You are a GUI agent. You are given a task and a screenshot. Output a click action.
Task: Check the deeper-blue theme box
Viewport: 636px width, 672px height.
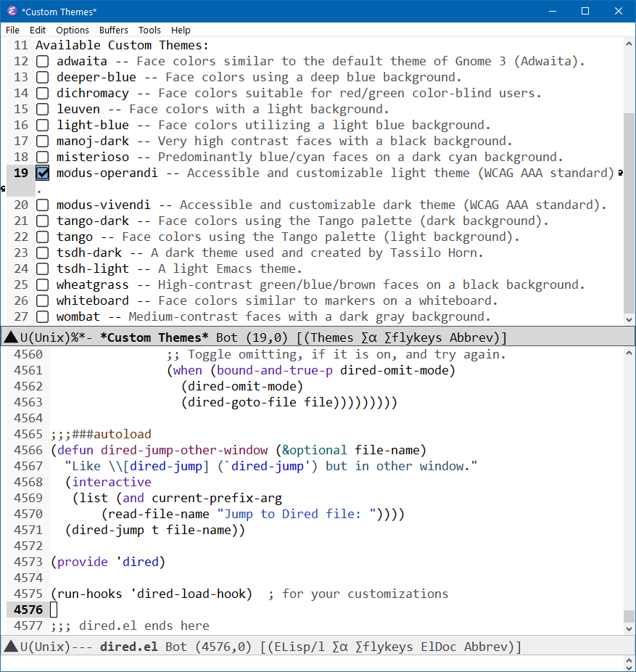pos(42,77)
